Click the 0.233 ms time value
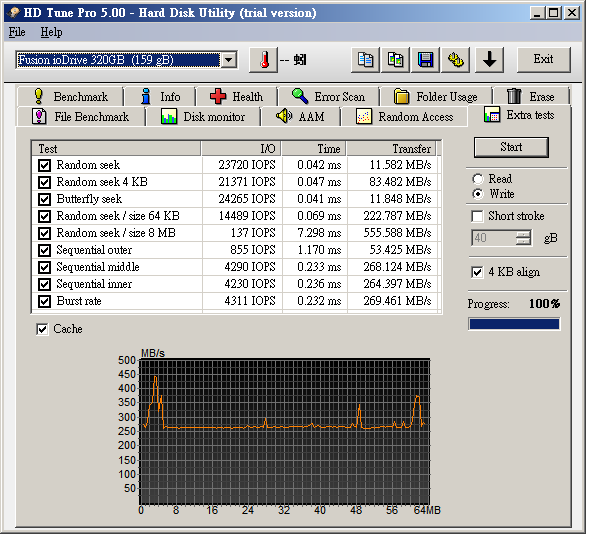The height and width of the screenshot is (534, 614). coord(319,267)
